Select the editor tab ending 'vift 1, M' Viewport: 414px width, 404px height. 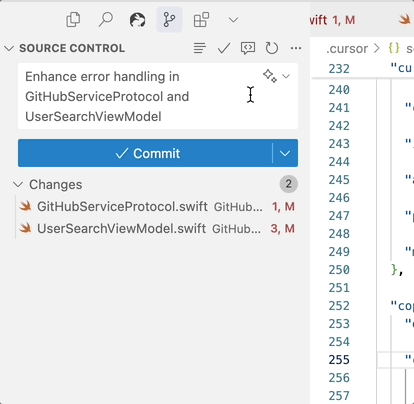tap(332, 20)
